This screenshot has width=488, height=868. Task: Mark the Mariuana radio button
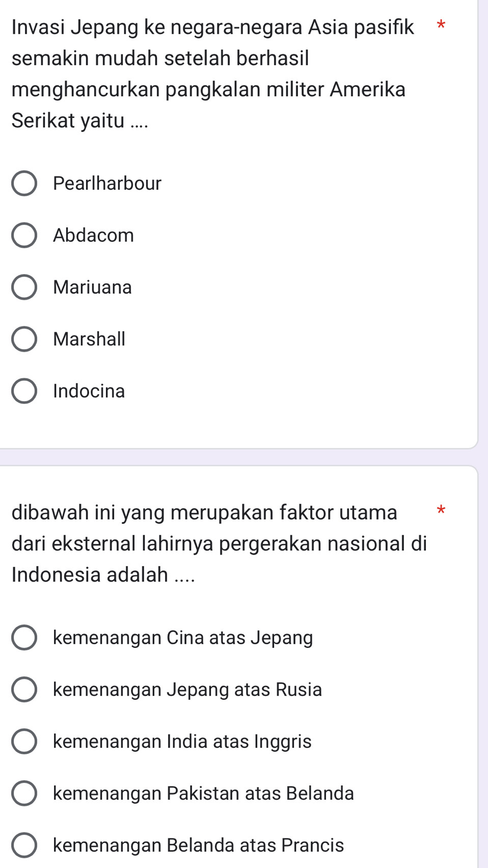24,287
